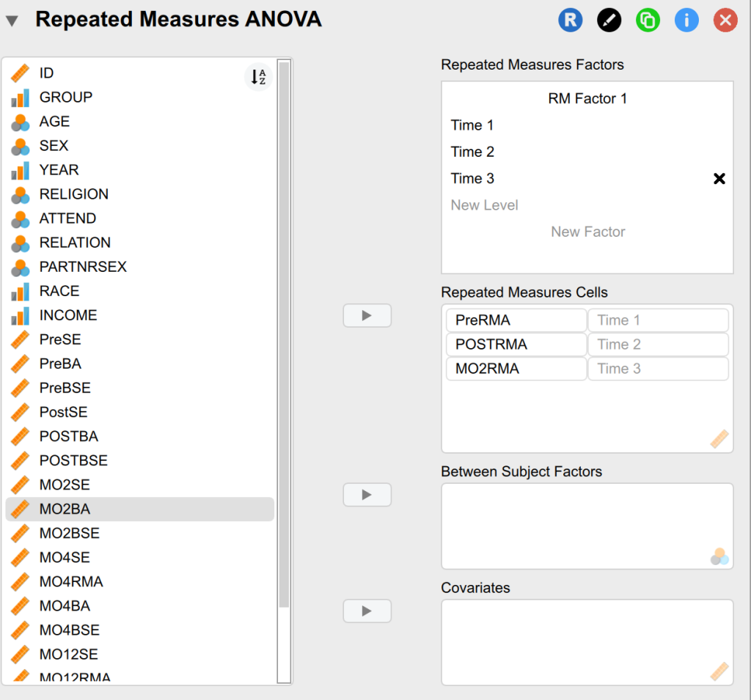Click the arrow to assign a repeated measures cell
This screenshot has width=751, height=700.
point(367,315)
